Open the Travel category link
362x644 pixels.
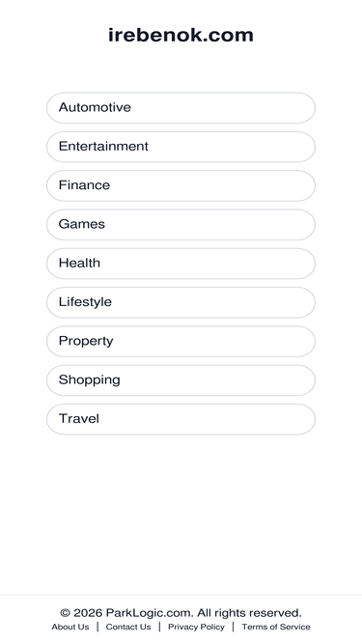pyautogui.click(x=181, y=419)
